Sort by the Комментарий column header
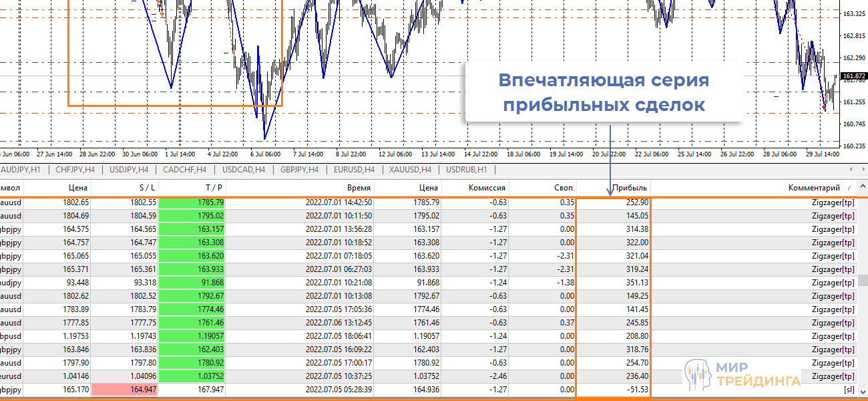The image size is (868, 401). pos(754,188)
